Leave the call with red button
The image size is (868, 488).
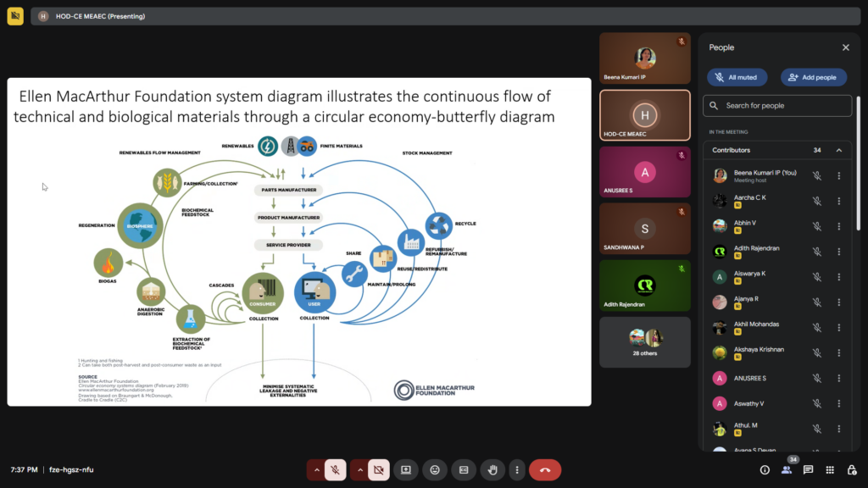[x=544, y=469]
